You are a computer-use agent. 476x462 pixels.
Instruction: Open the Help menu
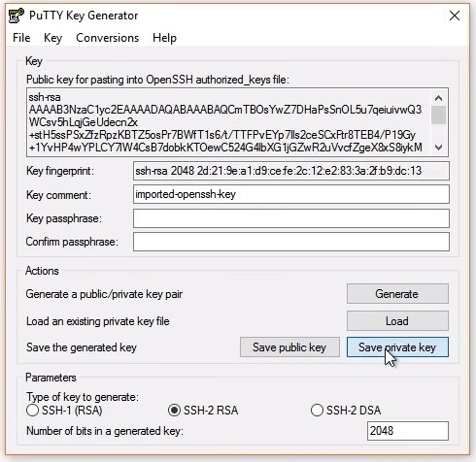click(164, 38)
